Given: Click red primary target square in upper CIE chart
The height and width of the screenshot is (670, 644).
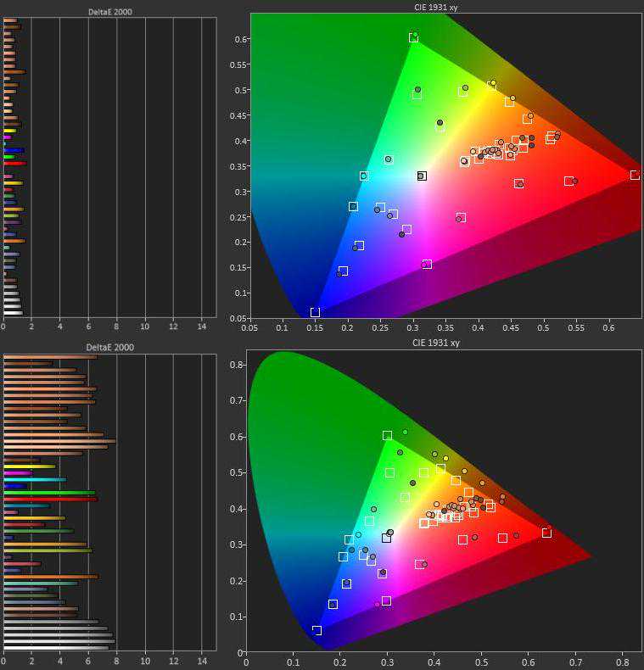Looking at the screenshot, I should pos(635,175).
